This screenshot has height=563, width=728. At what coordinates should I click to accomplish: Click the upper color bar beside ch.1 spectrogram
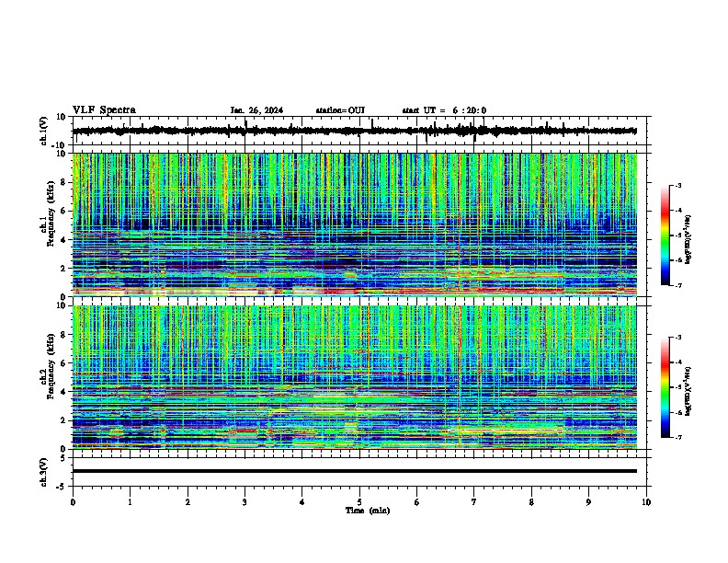click(x=665, y=236)
